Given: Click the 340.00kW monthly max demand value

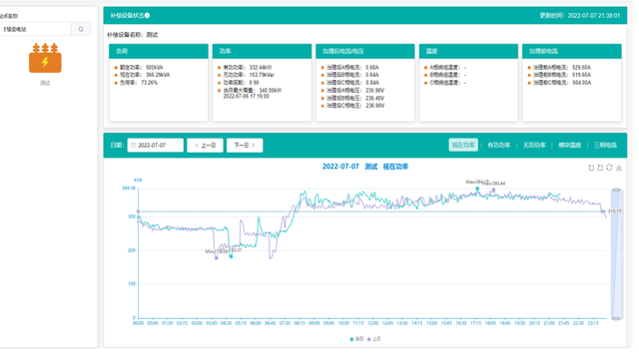Looking at the screenshot, I should coord(271,91).
